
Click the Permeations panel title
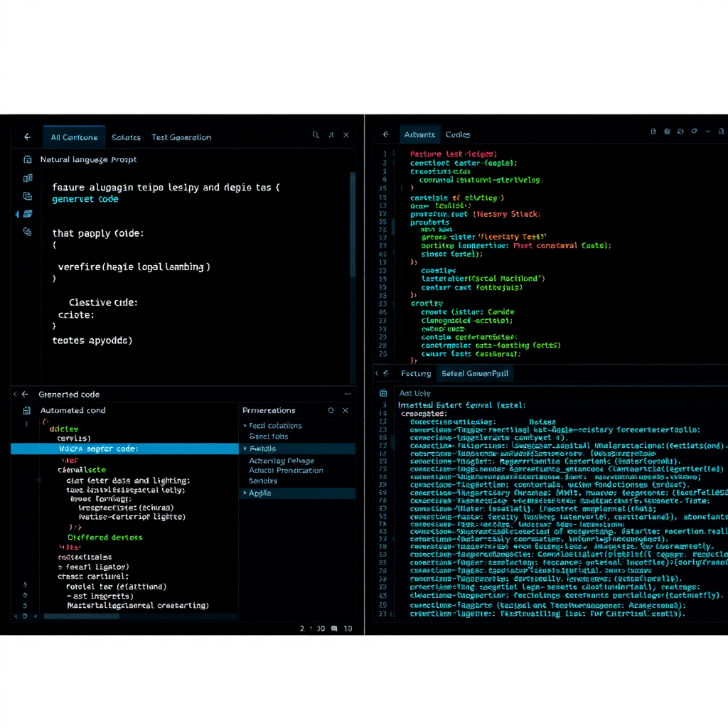(269, 410)
